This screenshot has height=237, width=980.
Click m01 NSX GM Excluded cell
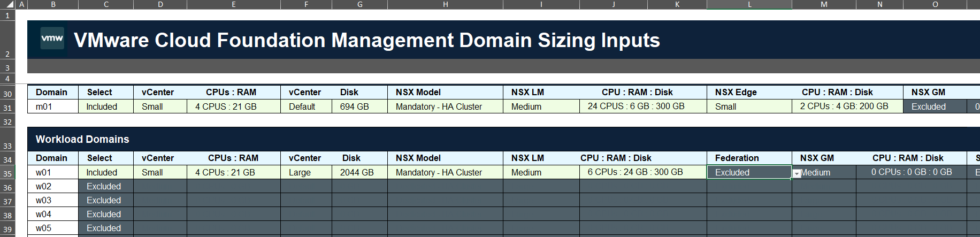935,106
